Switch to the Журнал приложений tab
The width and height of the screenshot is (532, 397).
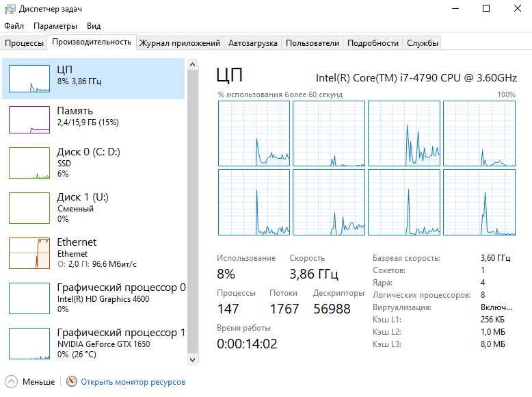(x=179, y=43)
